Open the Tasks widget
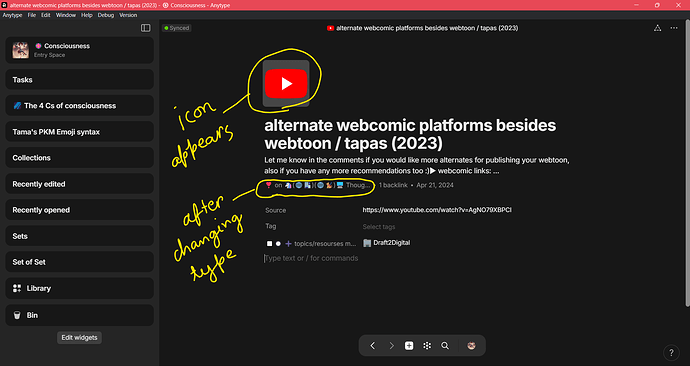The width and height of the screenshot is (690, 366). [80, 80]
